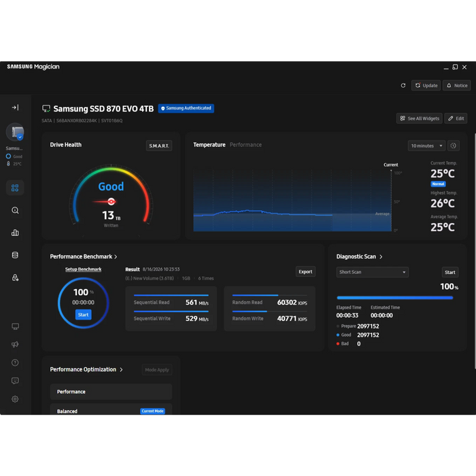Select the Performance optimization mode
The width and height of the screenshot is (476, 476).
111,392
